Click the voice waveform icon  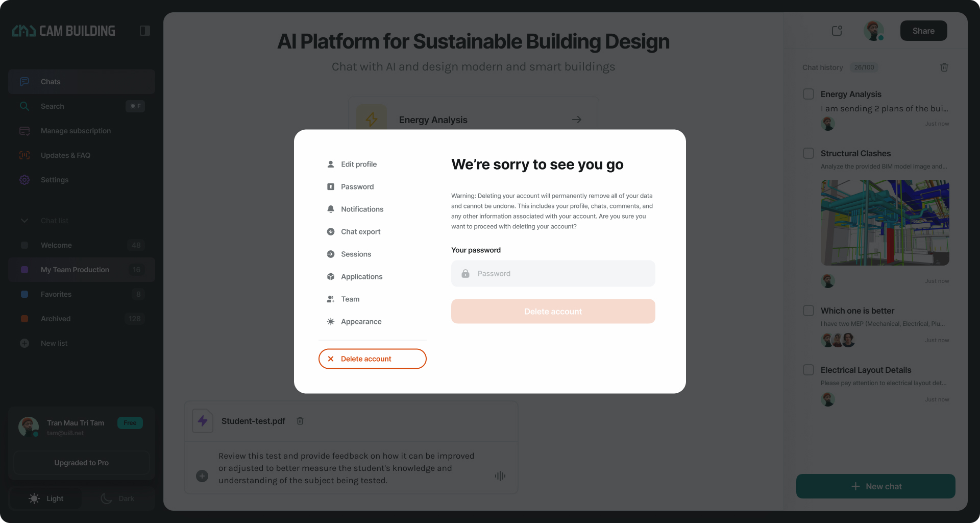(500, 476)
